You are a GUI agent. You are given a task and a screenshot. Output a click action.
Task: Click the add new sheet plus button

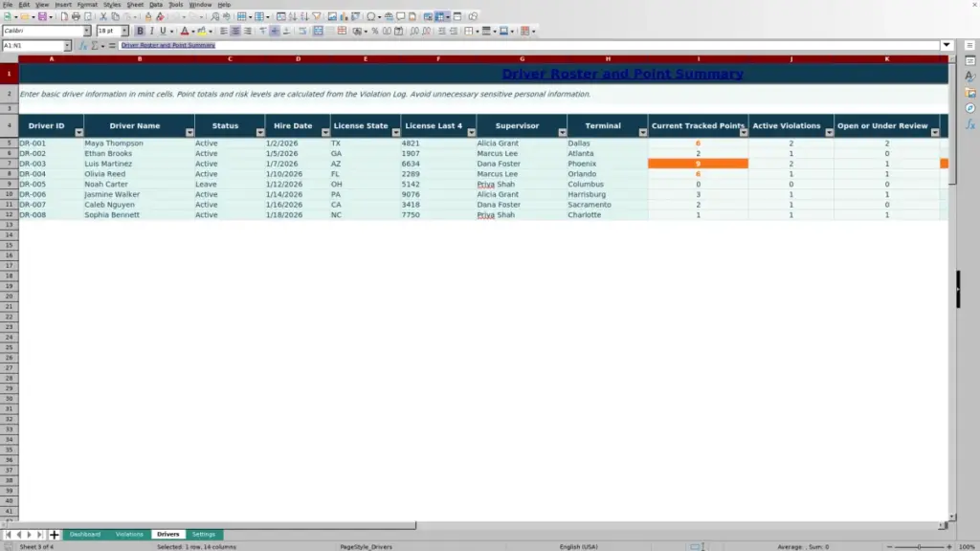coord(54,535)
